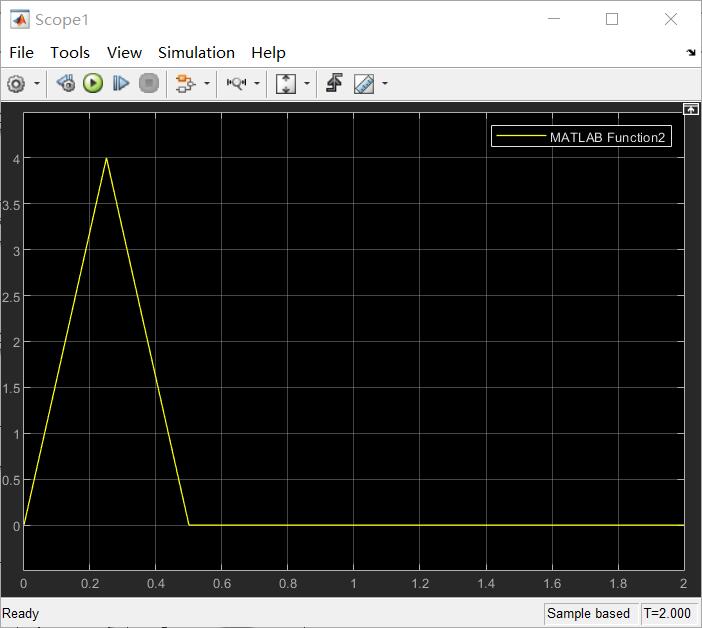Expand the signal selector dropdown arrow
The height and width of the screenshot is (628, 702).
tap(207, 84)
